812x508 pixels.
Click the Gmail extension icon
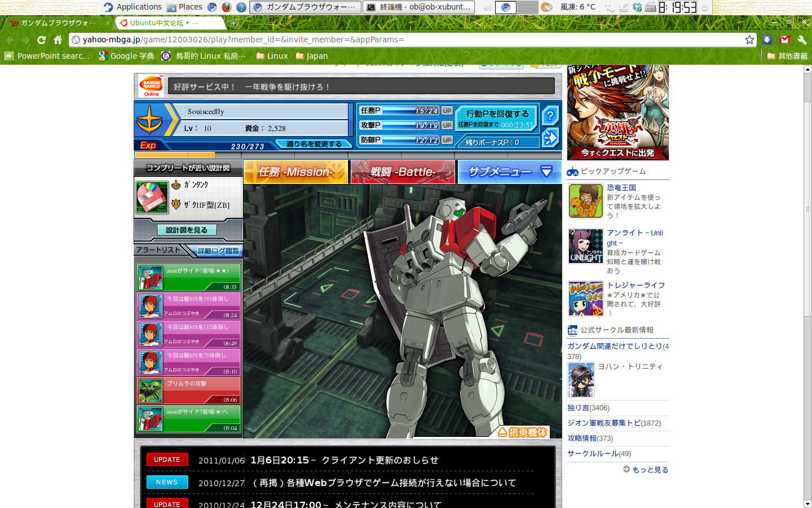click(x=784, y=40)
